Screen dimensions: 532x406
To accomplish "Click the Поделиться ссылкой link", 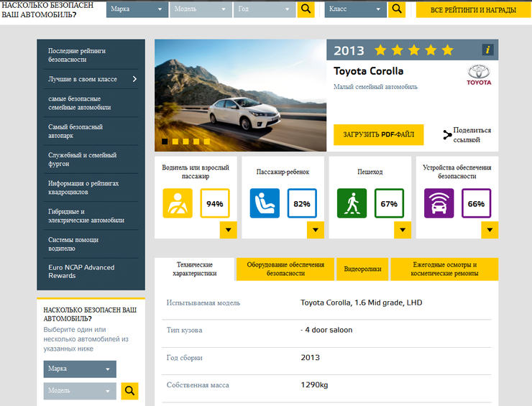I will click(x=472, y=134).
